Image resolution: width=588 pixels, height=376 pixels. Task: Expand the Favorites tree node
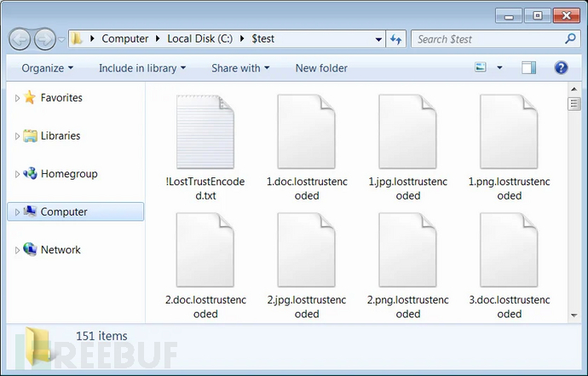(x=18, y=98)
